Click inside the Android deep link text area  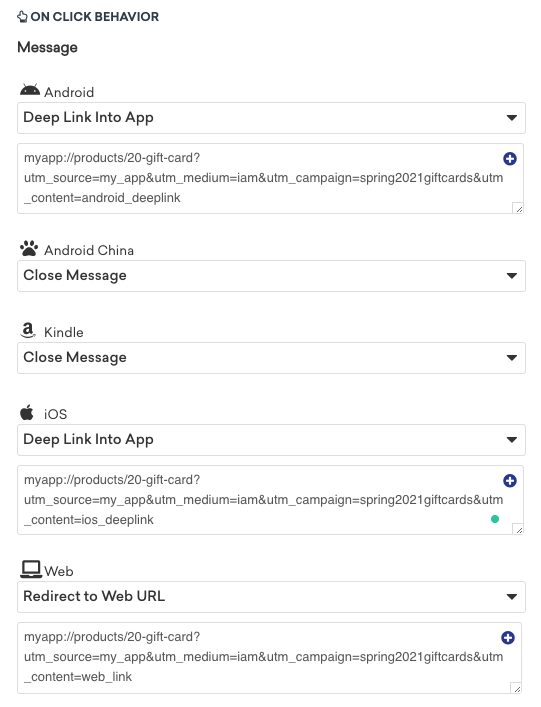coord(270,179)
